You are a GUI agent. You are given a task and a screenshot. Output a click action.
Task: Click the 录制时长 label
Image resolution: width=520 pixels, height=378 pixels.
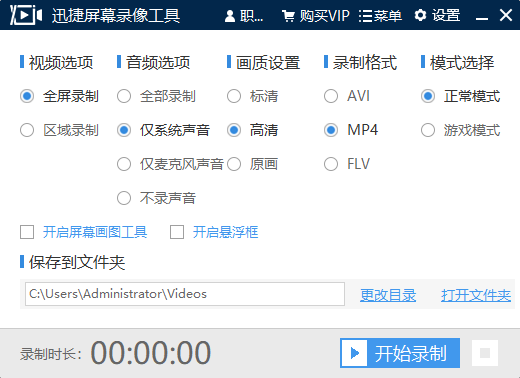[x=51, y=354]
